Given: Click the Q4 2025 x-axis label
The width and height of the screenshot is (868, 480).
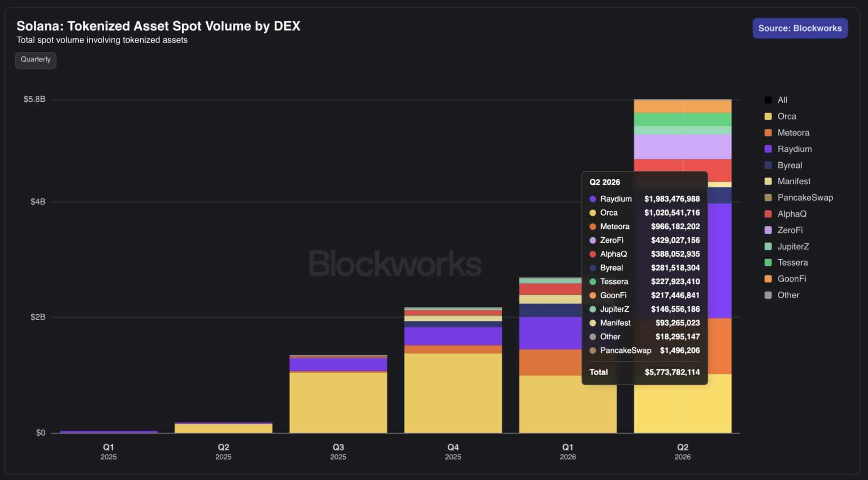Looking at the screenshot, I should tap(453, 452).
